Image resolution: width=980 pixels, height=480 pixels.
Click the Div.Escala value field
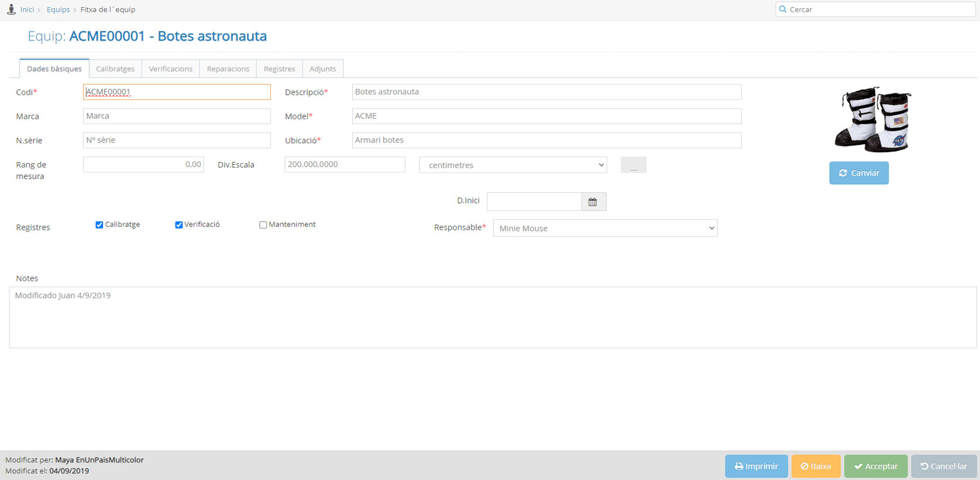(345, 164)
